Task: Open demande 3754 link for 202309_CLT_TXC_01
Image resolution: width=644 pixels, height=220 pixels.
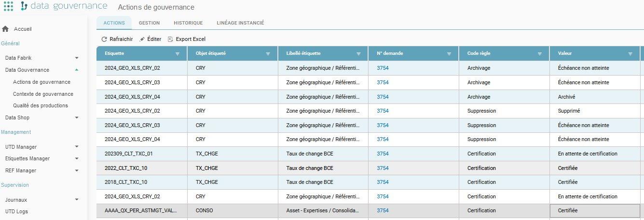Action: point(383,154)
